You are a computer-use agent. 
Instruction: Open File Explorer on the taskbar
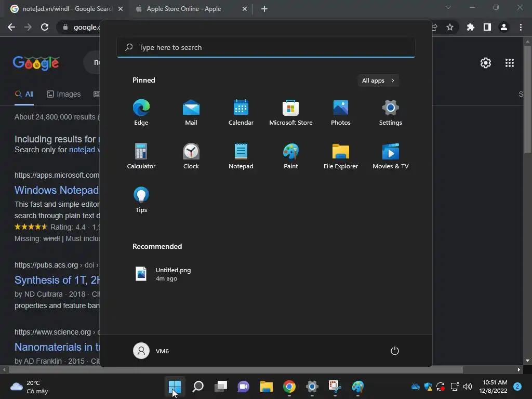pos(267,387)
